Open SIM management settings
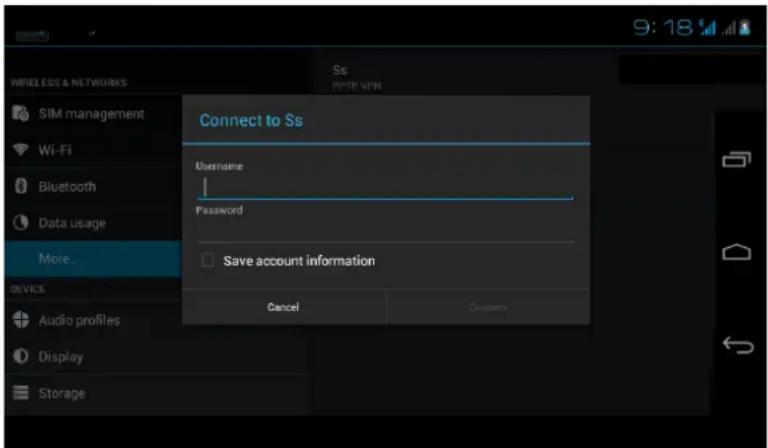The width and height of the screenshot is (768, 448). [x=94, y=114]
